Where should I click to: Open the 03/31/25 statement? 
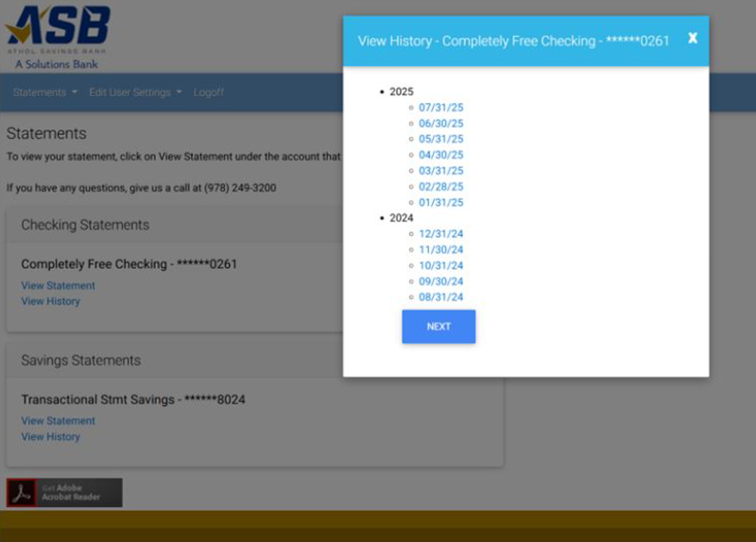tap(441, 171)
